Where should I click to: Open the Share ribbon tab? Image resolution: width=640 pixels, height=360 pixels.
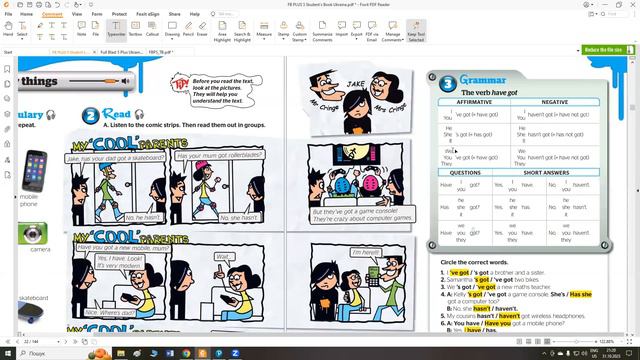[x=175, y=14]
